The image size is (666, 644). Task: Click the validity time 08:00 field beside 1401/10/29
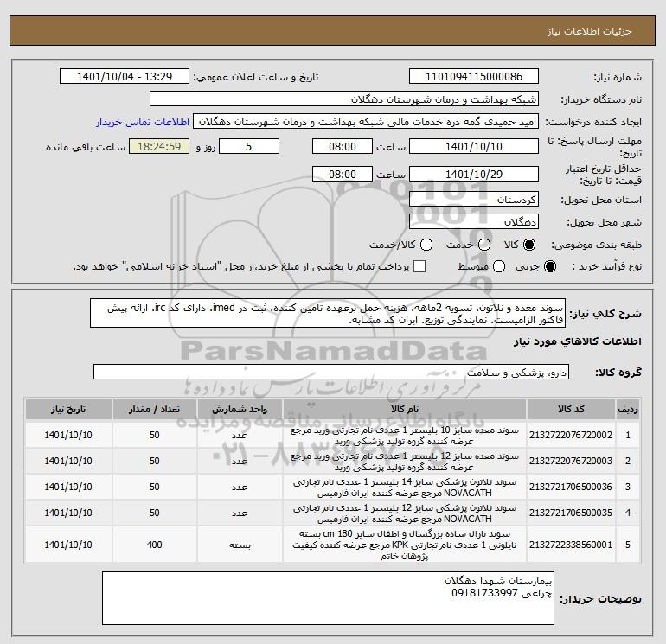coord(343,174)
